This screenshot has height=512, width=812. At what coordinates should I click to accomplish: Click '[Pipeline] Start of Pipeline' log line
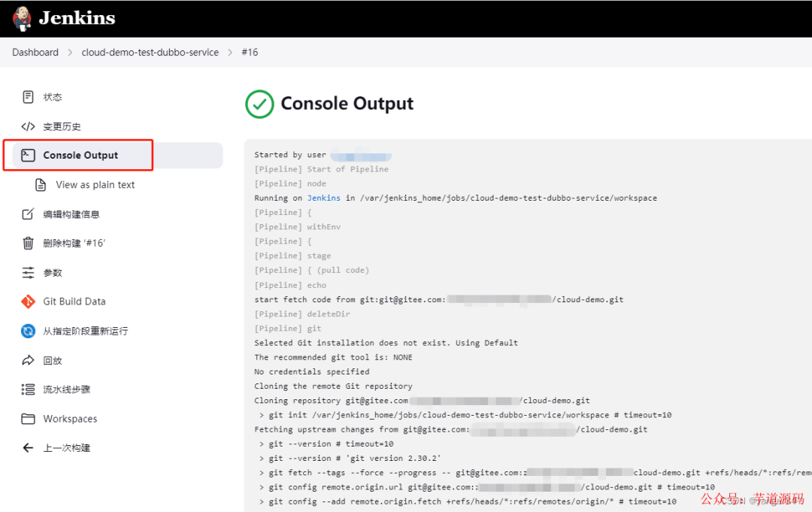click(321, 169)
